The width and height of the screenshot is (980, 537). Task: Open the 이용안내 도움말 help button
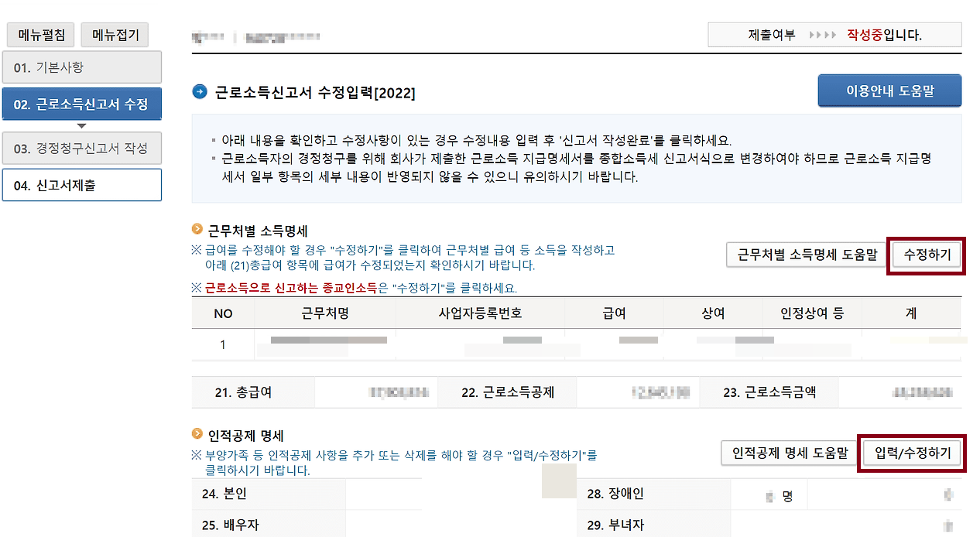(x=889, y=91)
